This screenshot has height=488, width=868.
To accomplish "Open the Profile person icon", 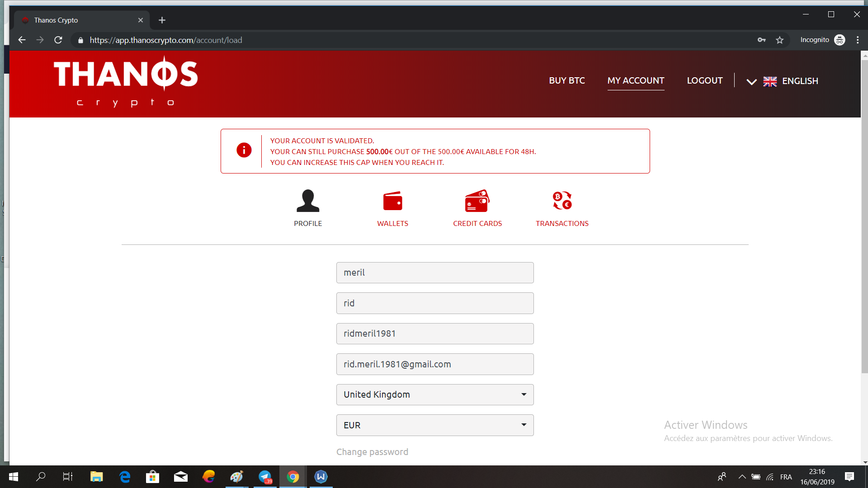I will tap(308, 201).
